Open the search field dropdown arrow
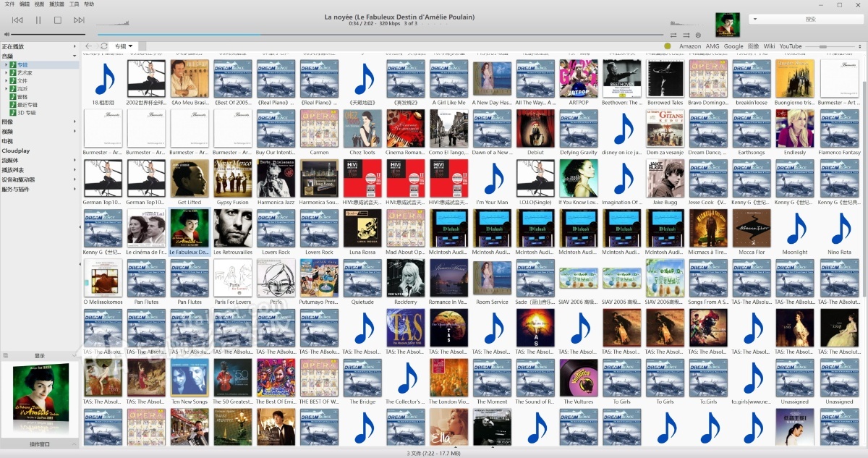 coord(754,20)
